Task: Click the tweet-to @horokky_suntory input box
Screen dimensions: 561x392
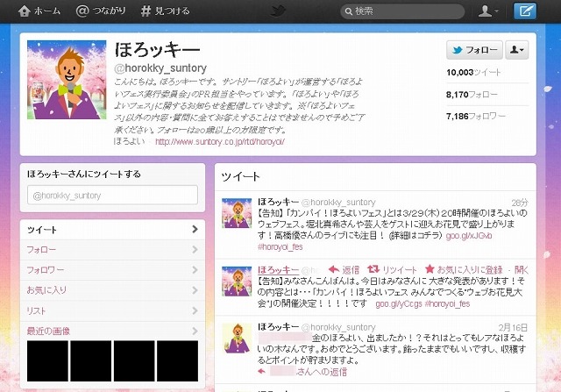Action: click(x=111, y=195)
